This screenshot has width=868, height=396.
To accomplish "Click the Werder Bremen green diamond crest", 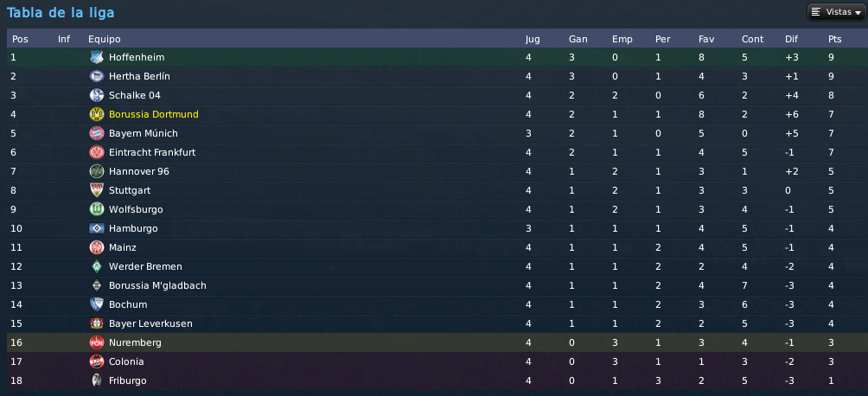I will pos(96,266).
